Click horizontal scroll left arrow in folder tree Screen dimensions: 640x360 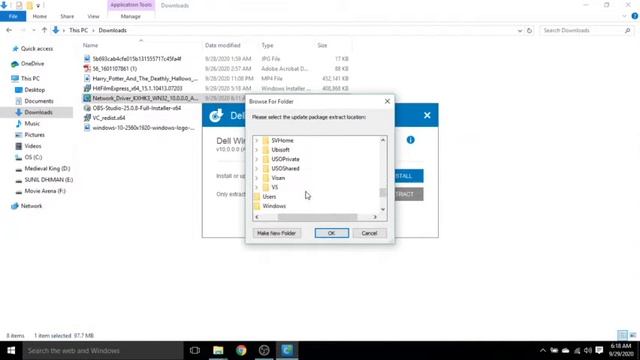pyautogui.click(x=257, y=217)
